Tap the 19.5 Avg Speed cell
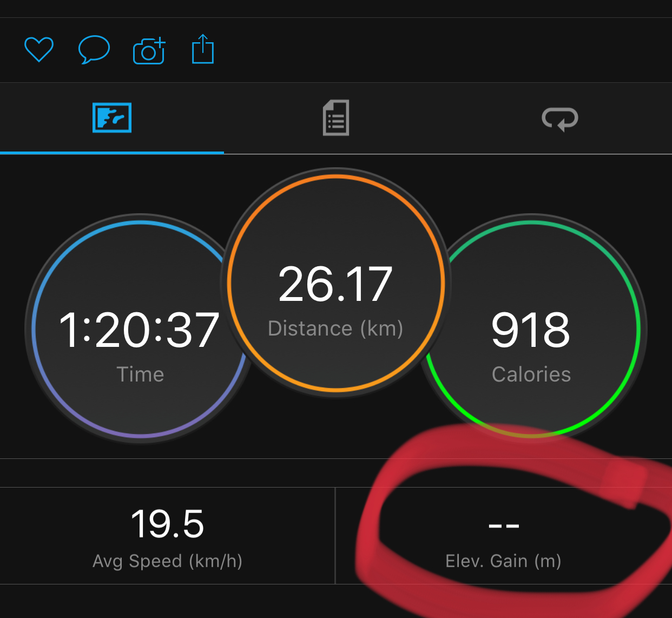 coord(167,536)
